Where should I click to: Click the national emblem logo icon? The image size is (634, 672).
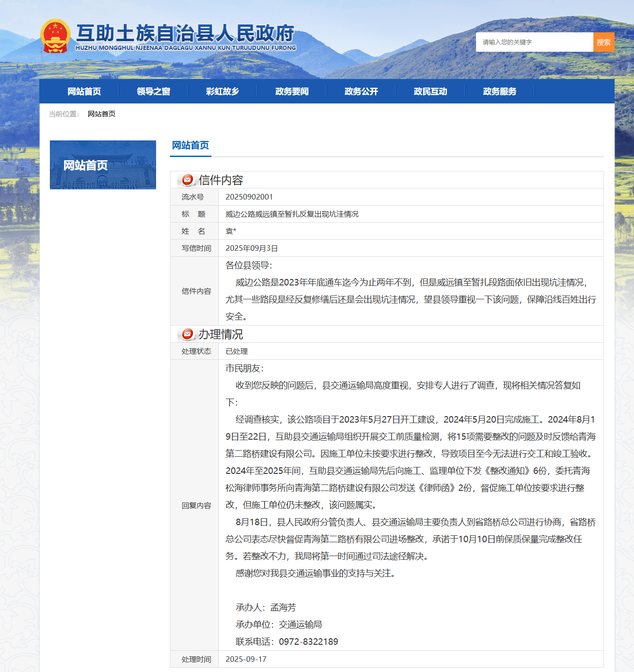coord(55,36)
